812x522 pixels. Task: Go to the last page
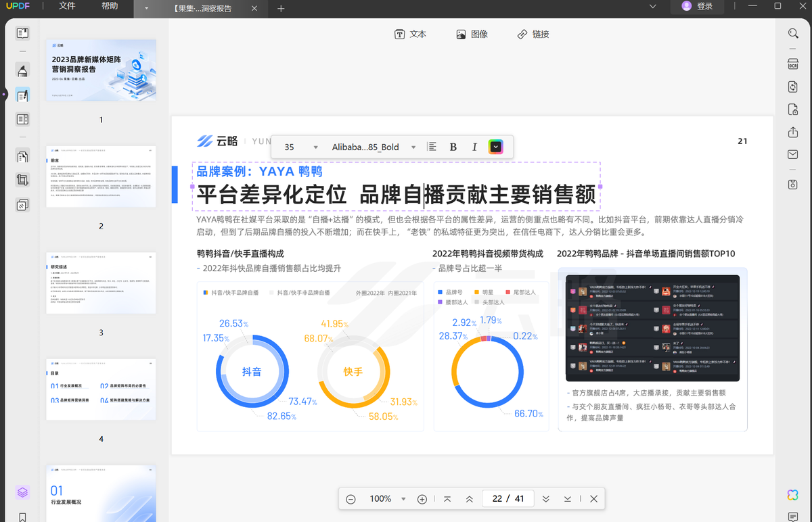pyautogui.click(x=568, y=499)
